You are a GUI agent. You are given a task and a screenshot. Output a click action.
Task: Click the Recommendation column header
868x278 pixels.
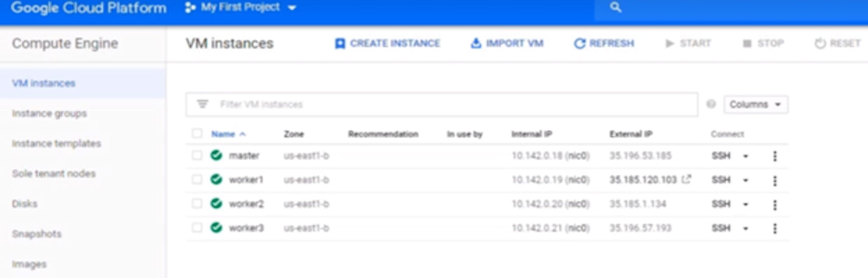click(x=383, y=134)
